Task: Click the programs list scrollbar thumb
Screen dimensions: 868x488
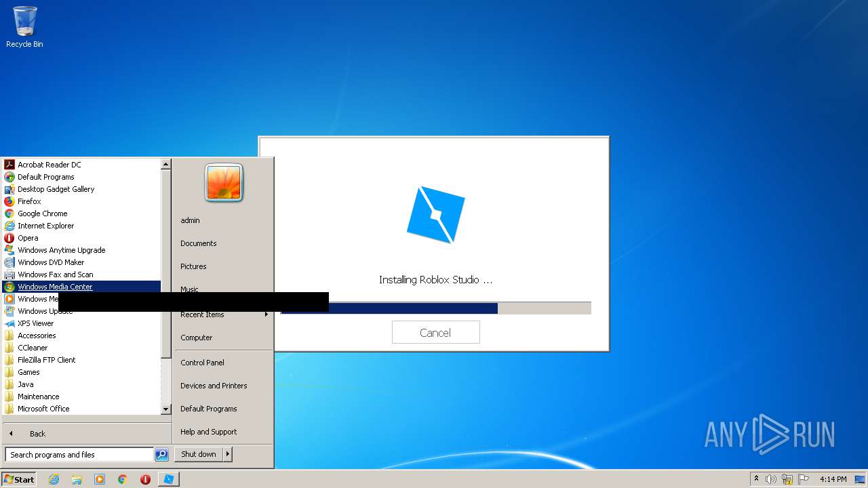Action: [166, 264]
